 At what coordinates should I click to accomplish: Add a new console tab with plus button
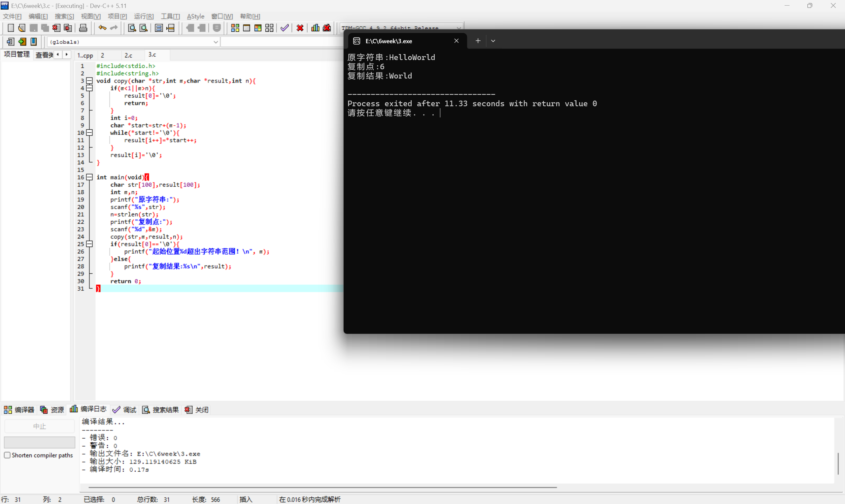tap(478, 41)
